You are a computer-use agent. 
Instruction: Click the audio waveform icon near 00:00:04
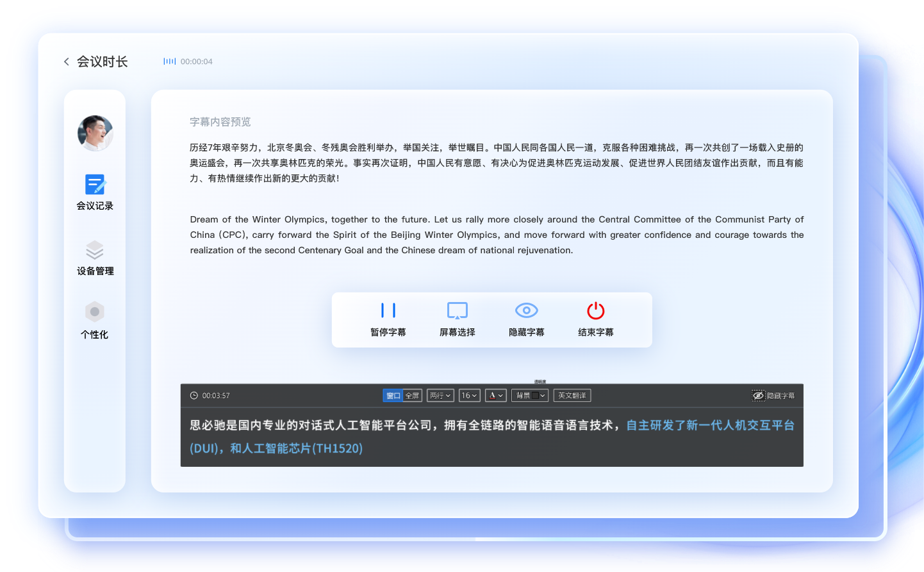tap(170, 62)
